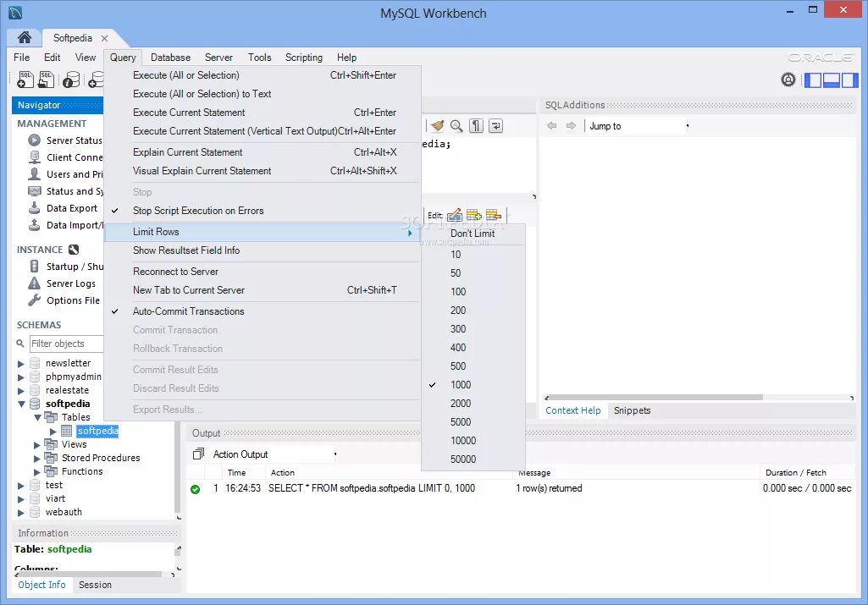Open preferences gear icon at top right
This screenshot has height=605, width=868.
pyautogui.click(x=788, y=80)
